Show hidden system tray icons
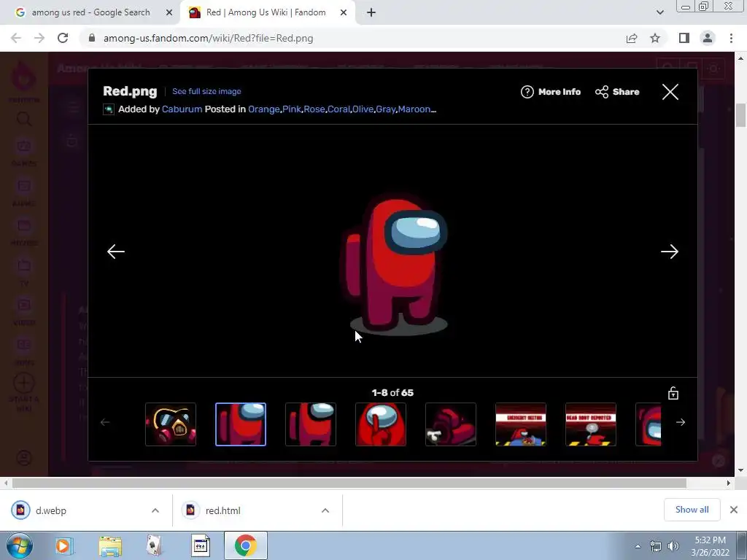The width and height of the screenshot is (747, 560). click(638, 546)
